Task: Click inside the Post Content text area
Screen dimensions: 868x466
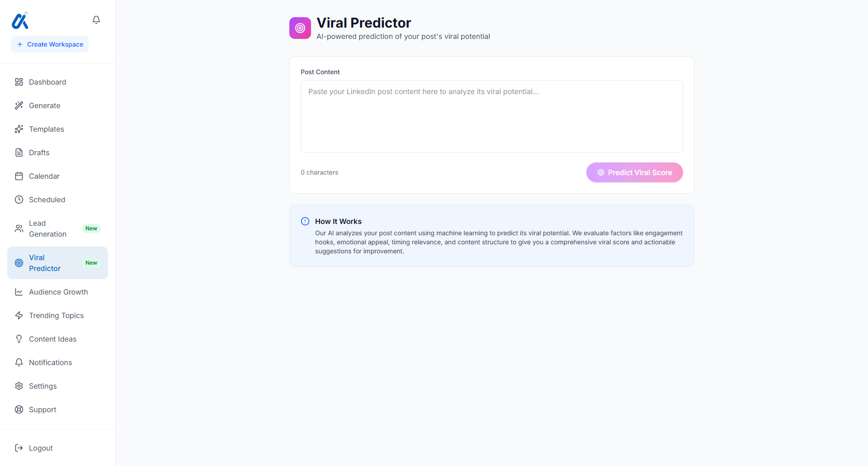Action: point(491,116)
